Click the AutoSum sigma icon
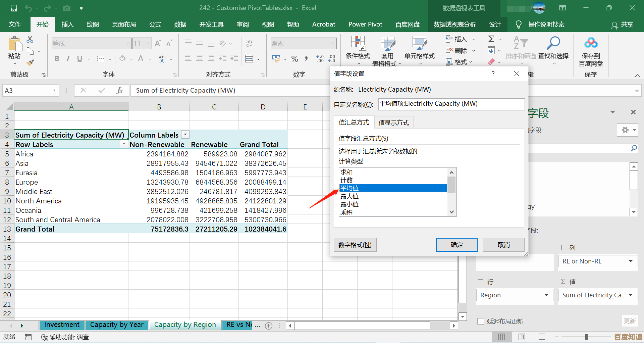The image size is (644, 343). 491,39
